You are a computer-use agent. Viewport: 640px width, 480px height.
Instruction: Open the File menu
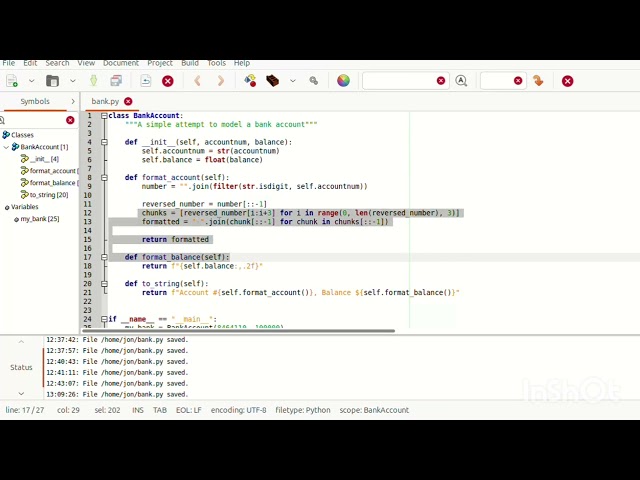(9, 63)
